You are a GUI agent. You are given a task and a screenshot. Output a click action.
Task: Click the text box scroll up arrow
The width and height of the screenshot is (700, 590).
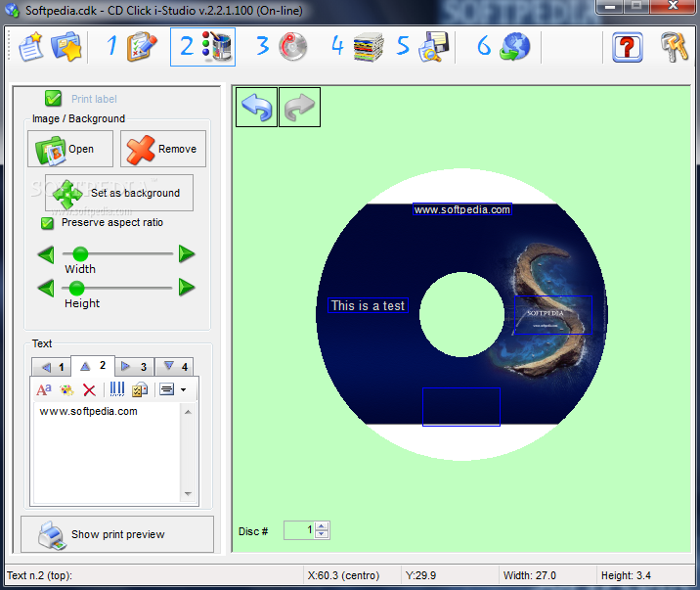click(188, 412)
